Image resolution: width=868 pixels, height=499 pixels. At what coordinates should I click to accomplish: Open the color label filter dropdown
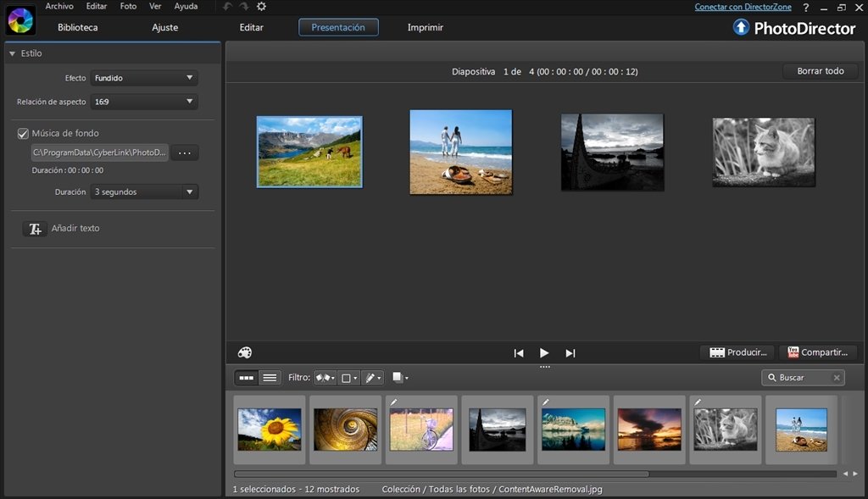coord(348,378)
